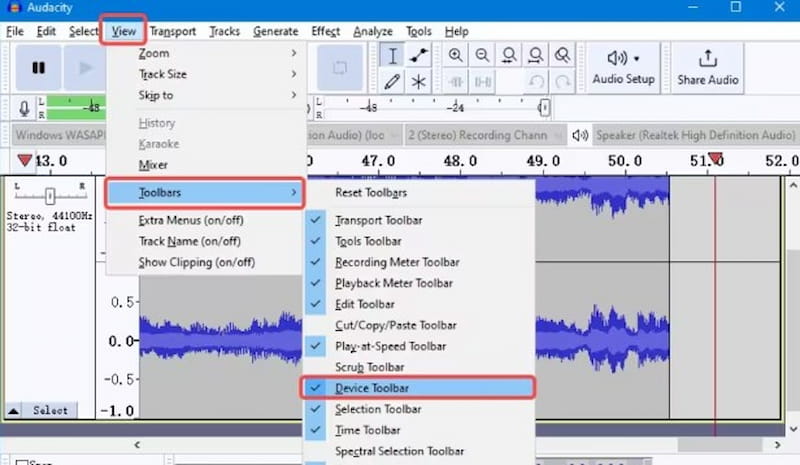This screenshot has width=800, height=465.
Task: Click the Share Audio button
Action: [708, 67]
